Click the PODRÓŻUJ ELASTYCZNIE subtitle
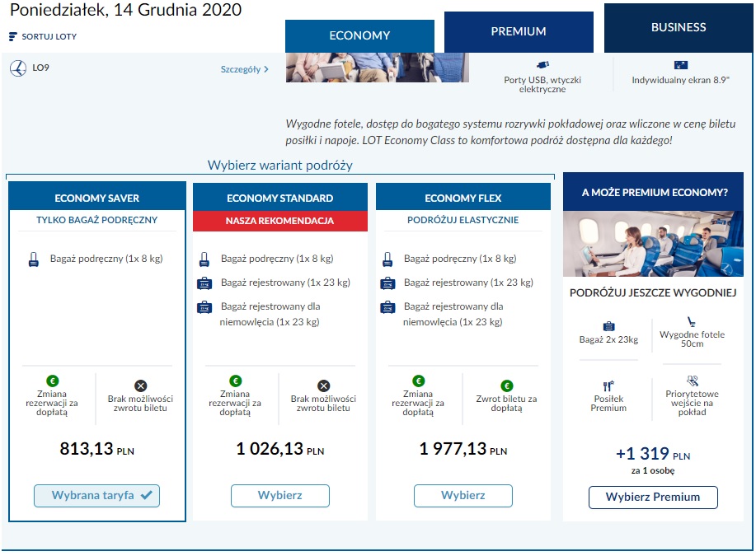Viewport: 756px width, 556px height. (x=463, y=220)
